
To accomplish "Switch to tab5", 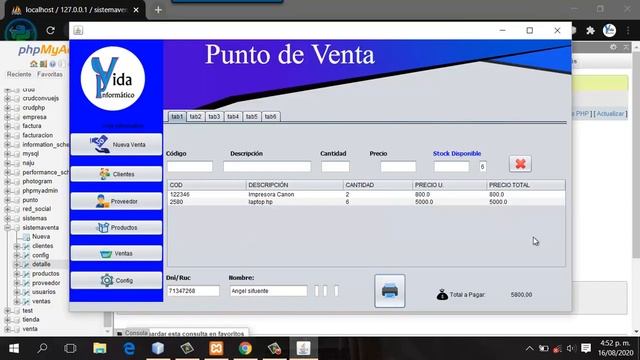I will [x=252, y=117].
